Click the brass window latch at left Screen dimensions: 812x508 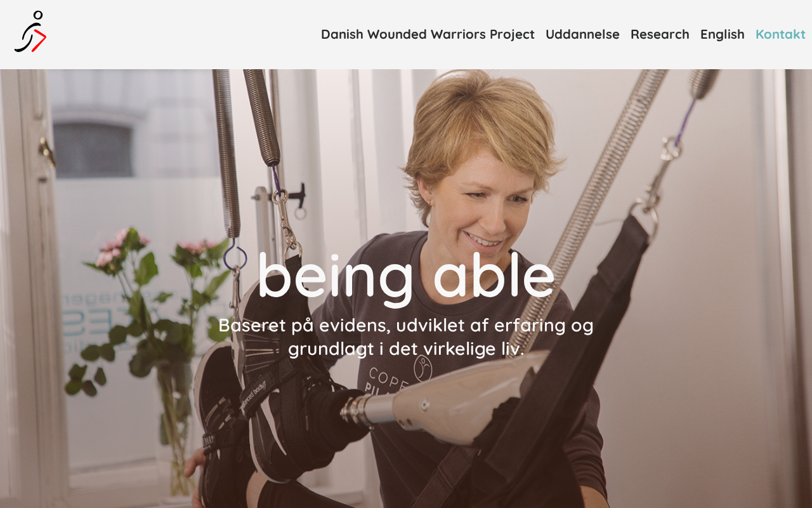pyautogui.click(x=46, y=152)
